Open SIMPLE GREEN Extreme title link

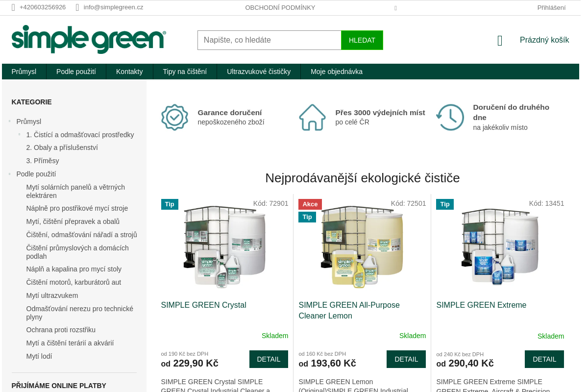point(481,305)
